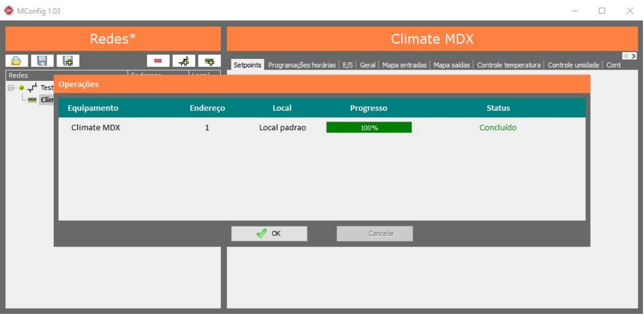Collapse the network tree node

click(11, 87)
